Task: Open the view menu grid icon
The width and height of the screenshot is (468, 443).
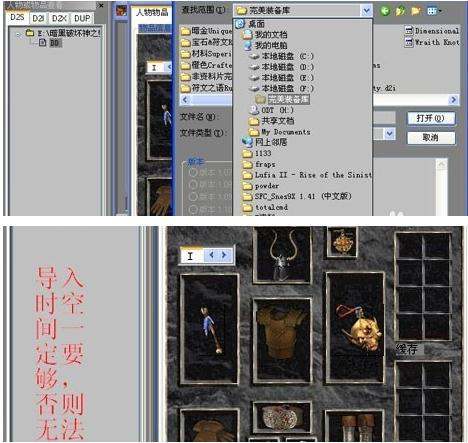Action: (434, 11)
